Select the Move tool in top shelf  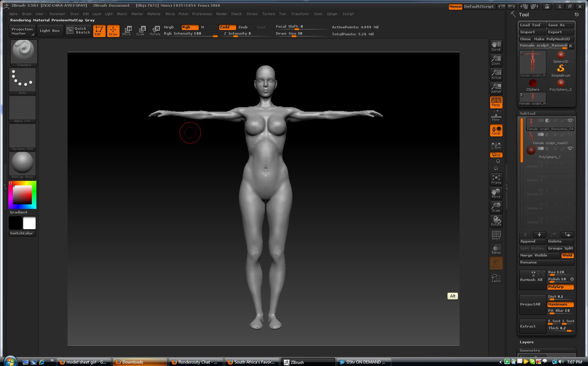coord(127,31)
